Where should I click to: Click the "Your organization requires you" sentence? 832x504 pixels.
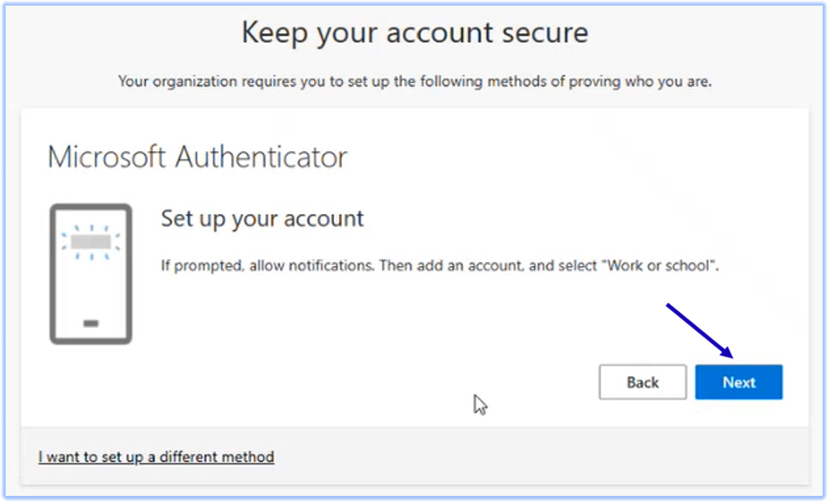point(415,81)
